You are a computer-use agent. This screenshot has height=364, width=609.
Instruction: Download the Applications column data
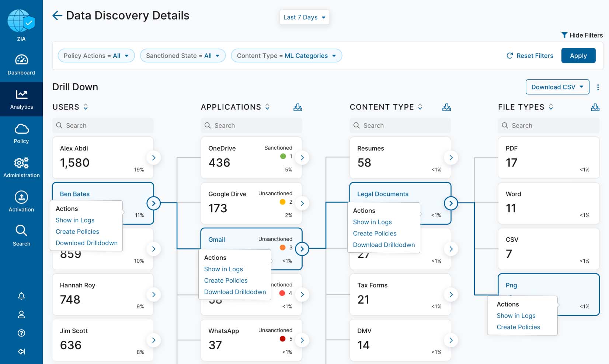(x=297, y=107)
